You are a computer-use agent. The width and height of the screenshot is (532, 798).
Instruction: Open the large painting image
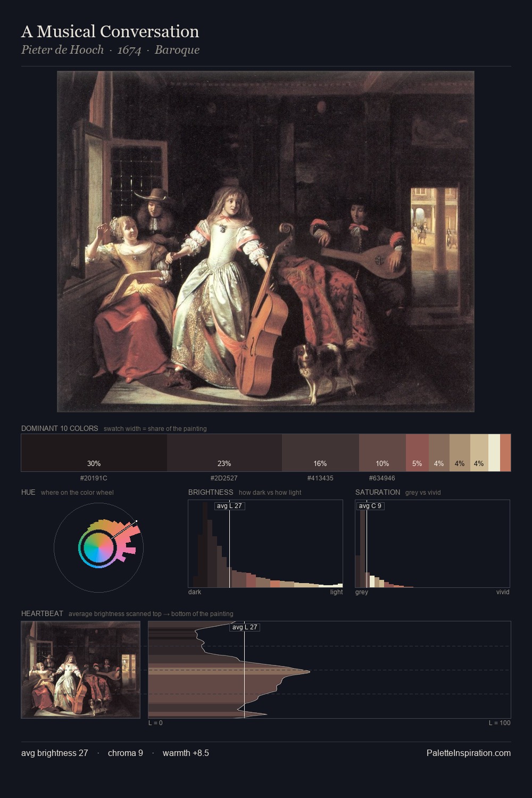click(265, 242)
